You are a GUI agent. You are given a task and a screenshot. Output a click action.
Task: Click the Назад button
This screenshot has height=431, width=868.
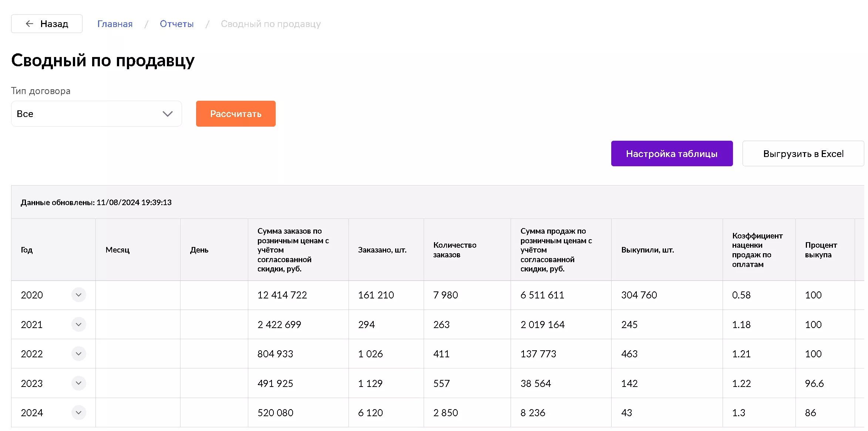[47, 24]
